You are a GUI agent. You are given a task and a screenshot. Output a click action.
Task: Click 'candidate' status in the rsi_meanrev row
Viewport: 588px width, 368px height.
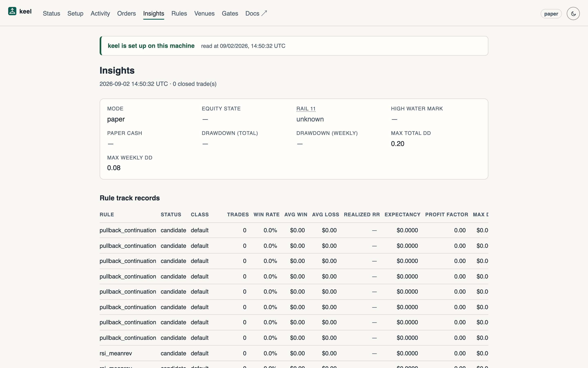coord(173,353)
